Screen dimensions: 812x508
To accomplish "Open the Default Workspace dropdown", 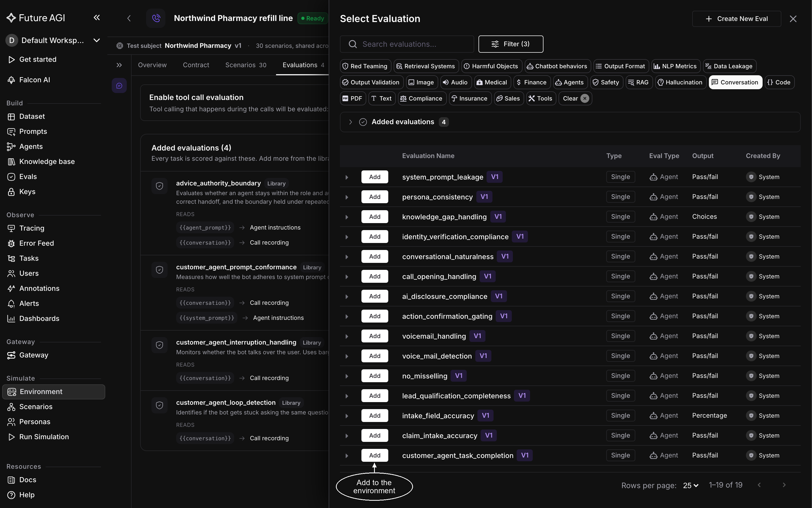I will [54, 40].
